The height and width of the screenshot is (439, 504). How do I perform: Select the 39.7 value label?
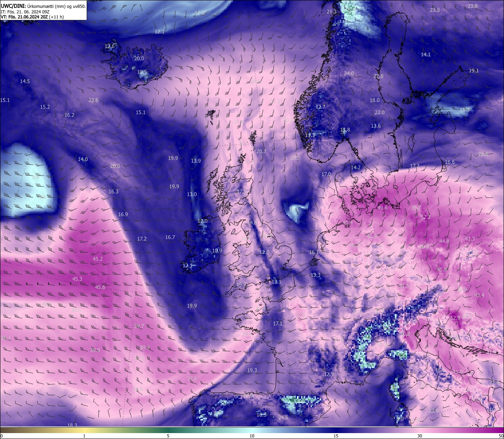pos(139,326)
